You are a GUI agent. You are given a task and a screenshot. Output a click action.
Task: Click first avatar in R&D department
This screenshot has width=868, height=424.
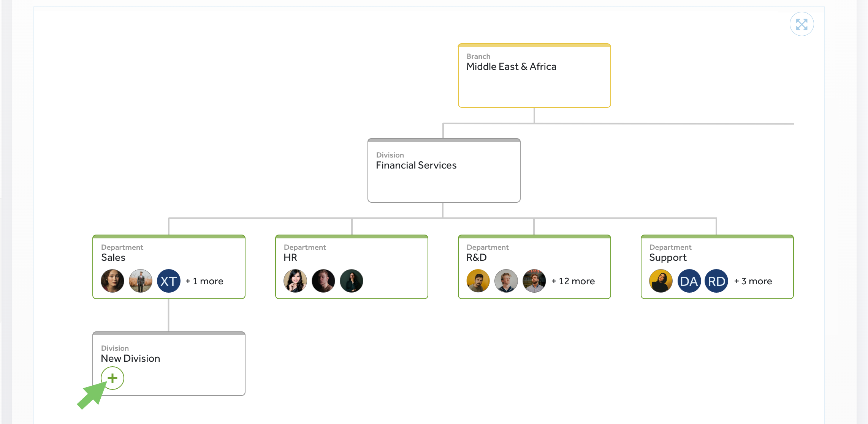(478, 281)
